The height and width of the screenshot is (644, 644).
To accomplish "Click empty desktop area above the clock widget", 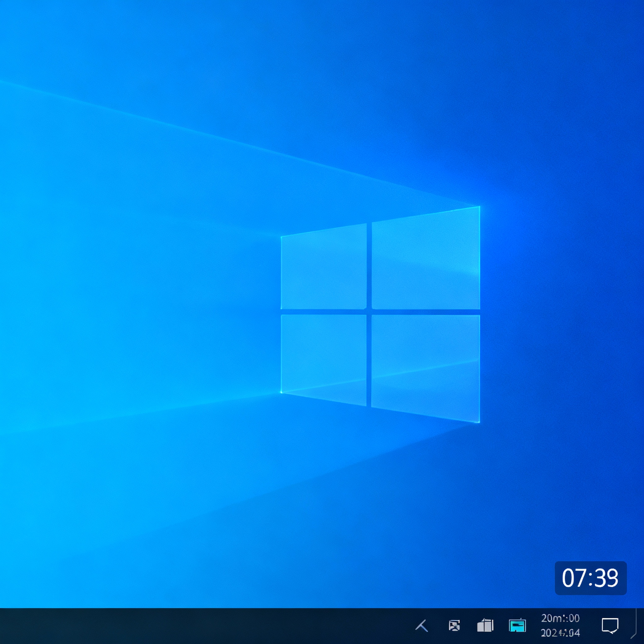I will pyautogui.click(x=591, y=517).
